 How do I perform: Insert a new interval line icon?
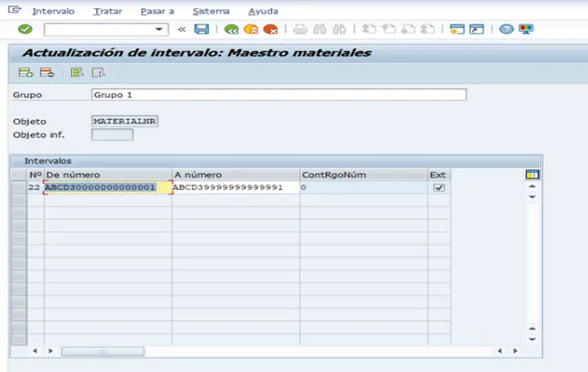(25, 73)
